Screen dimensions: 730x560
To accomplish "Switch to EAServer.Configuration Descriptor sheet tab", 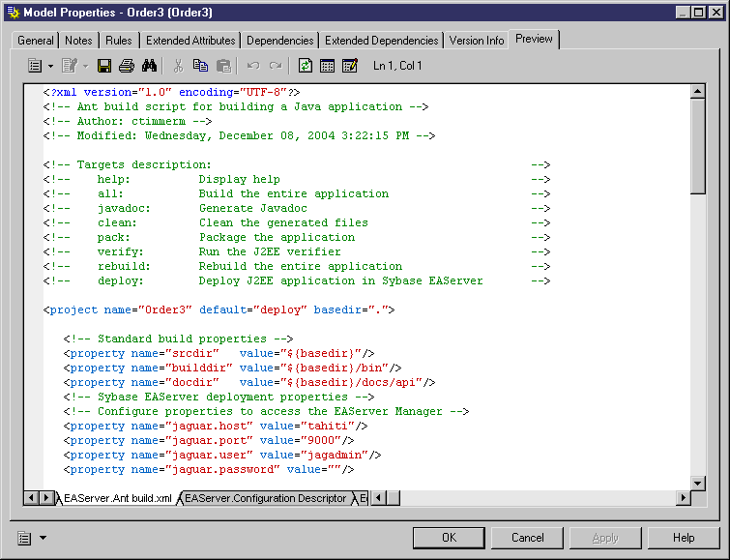I will 265,498.
